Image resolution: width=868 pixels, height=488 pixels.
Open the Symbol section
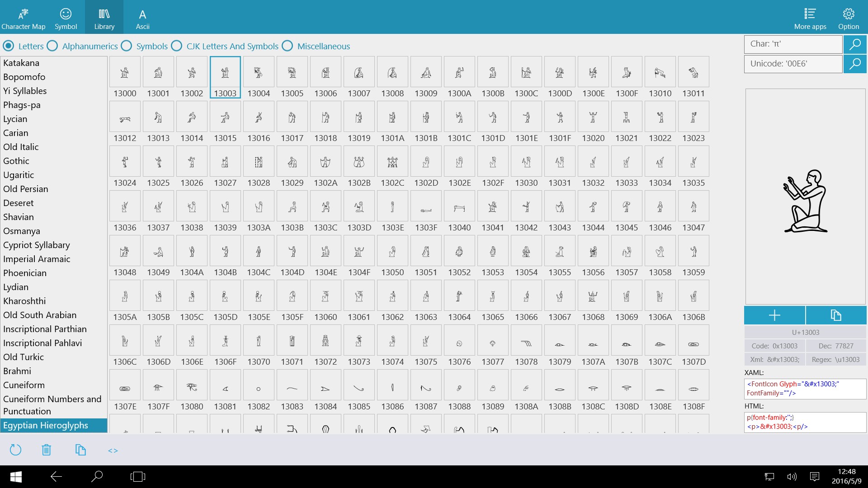pyautogui.click(x=66, y=18)
